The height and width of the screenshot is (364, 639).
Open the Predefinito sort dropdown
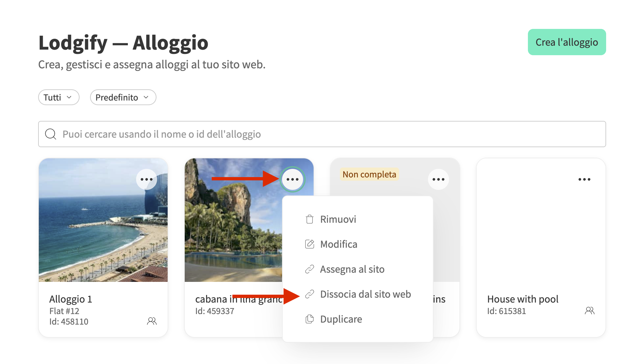point(123,98)
